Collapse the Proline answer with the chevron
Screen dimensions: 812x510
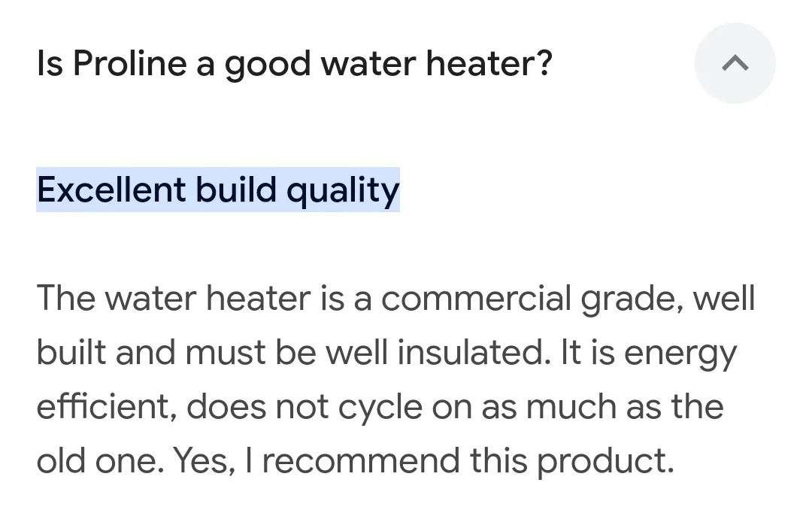click(735, 63)
